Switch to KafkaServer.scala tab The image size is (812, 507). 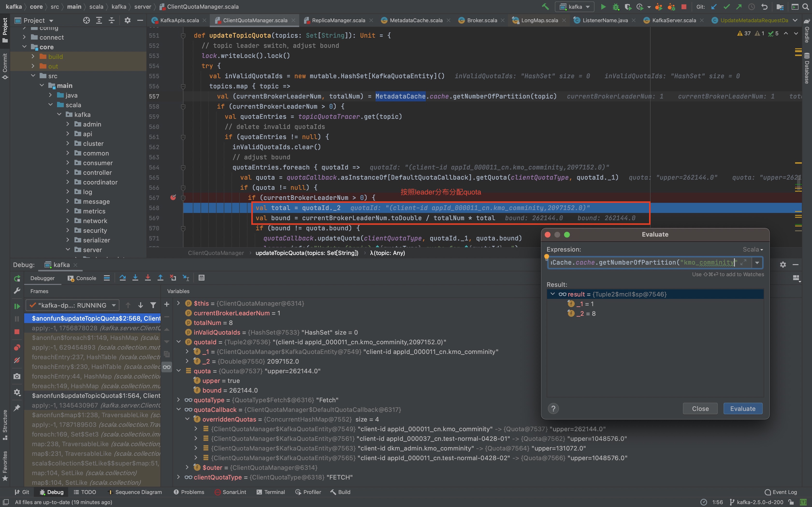pos(674,20)
